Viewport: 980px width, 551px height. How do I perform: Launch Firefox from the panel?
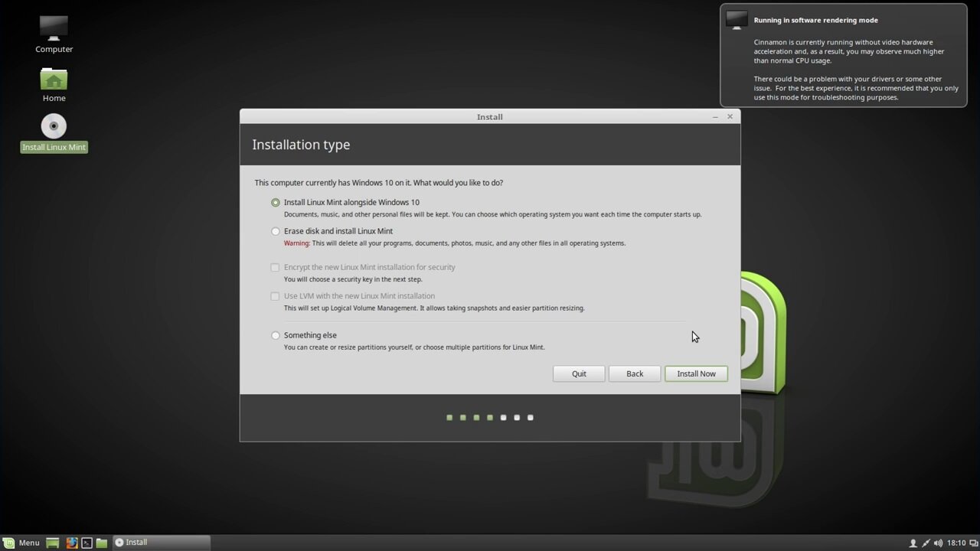71,543
